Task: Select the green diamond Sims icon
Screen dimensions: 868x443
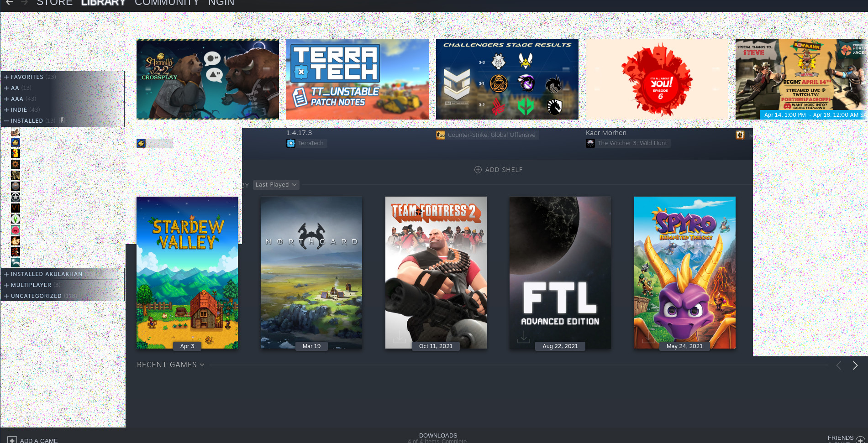Action: [x=16, y=219]
